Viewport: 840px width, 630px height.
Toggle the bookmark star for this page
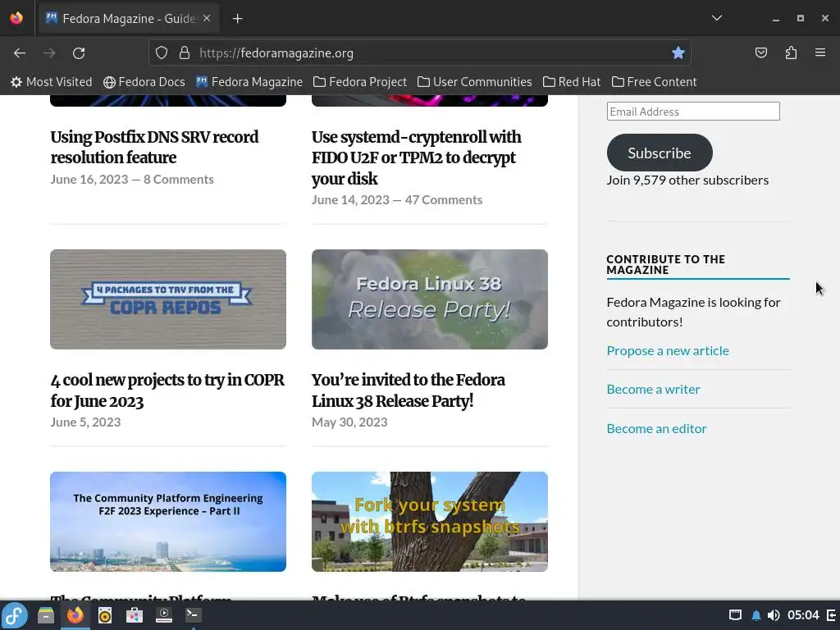(678, 52)
